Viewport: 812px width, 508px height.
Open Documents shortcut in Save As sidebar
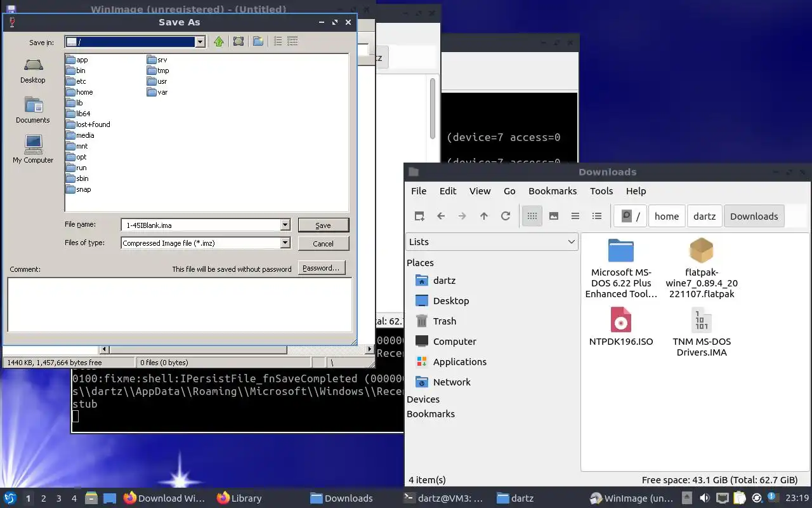tap(33, 110)
